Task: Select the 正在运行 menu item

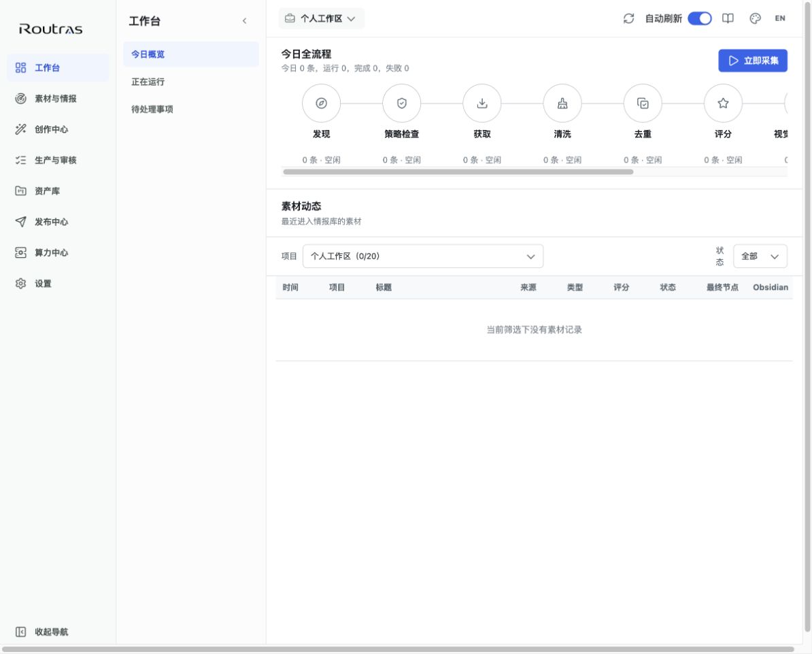Action: 190,82
